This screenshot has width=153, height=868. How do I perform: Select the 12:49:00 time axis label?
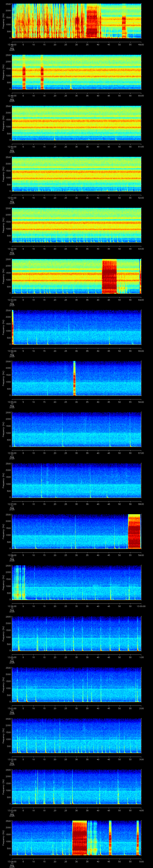pyautogui.click(x=12, y=96)
